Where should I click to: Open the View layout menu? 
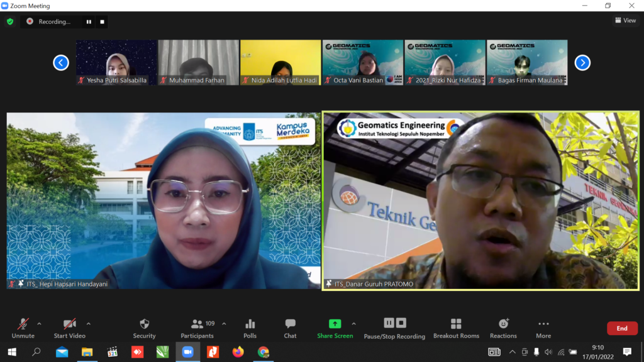click(x=626, y=20)
